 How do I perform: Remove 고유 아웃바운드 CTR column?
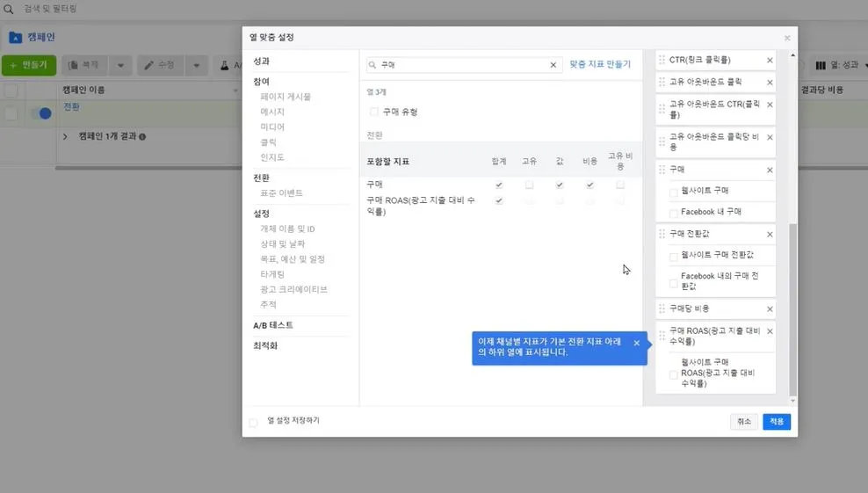(x=770, y=105)
